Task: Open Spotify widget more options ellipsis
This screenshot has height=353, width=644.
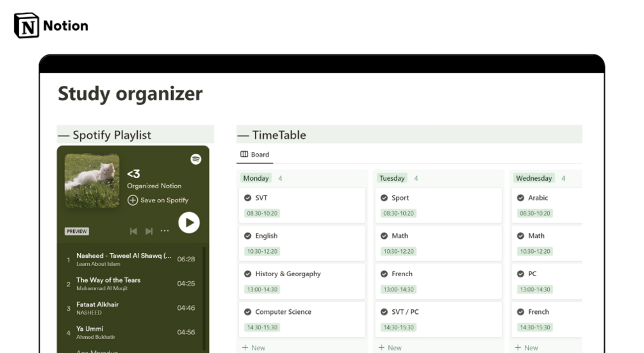Action: 165,231
